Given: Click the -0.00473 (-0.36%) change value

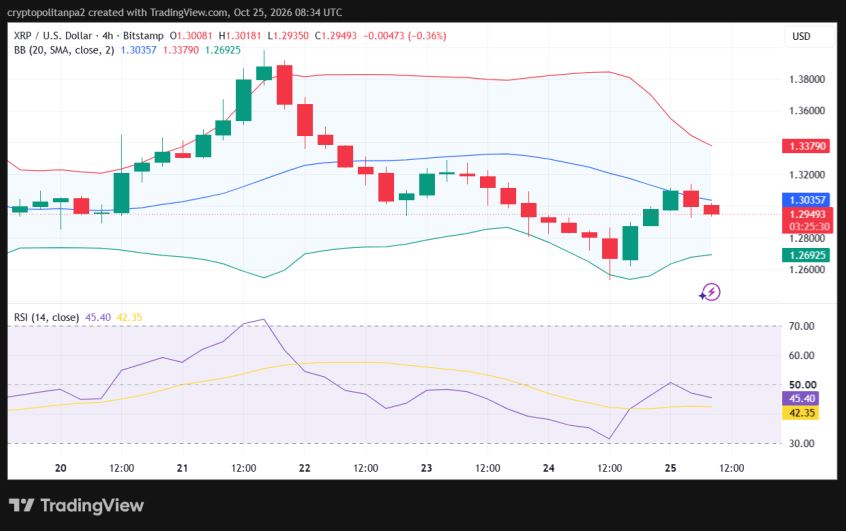Looking at the screenshot, I should coord(405,36).
